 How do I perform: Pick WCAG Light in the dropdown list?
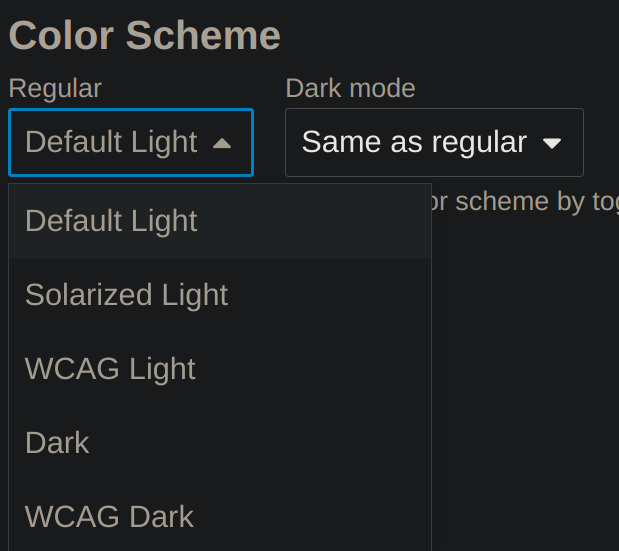[110, 369]
